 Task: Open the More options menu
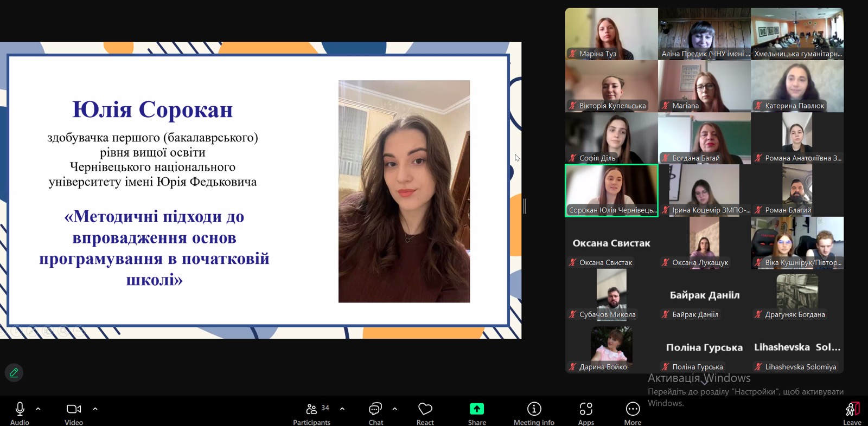[x=633, y=413]
